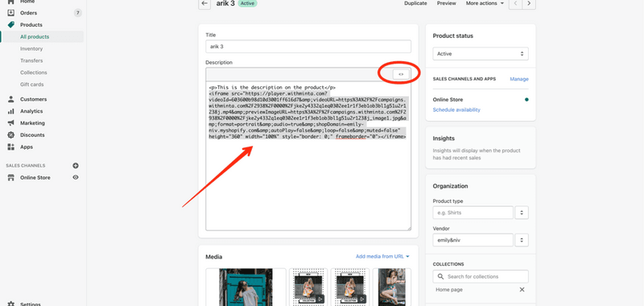Viewport: 644px width, 306px height.
Task: Click the Orders icon in sidebar
Action: 11,13
